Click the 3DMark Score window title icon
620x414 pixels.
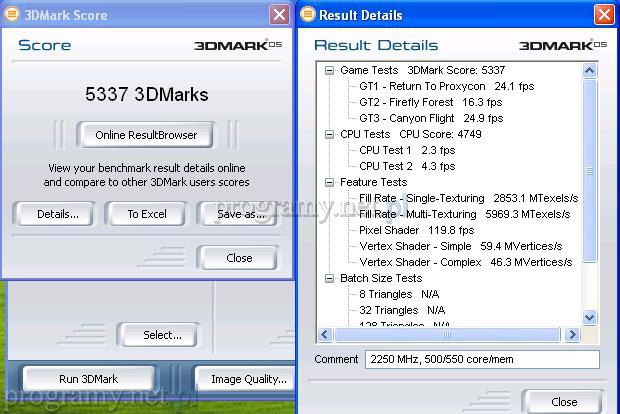[x=12, y=15]
